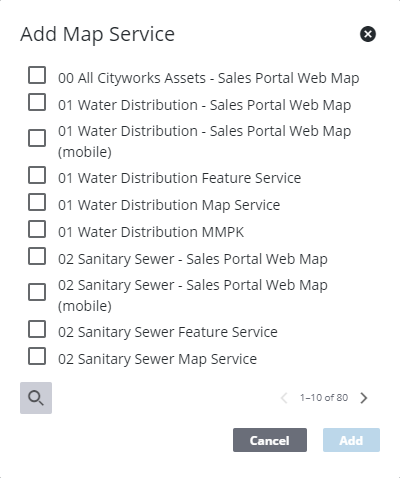Image resolution: width=400 pixels, height=478 pixels.
Task: Enable 01 Water Distribution MMPK checkbox
Action: coord(37,229)
